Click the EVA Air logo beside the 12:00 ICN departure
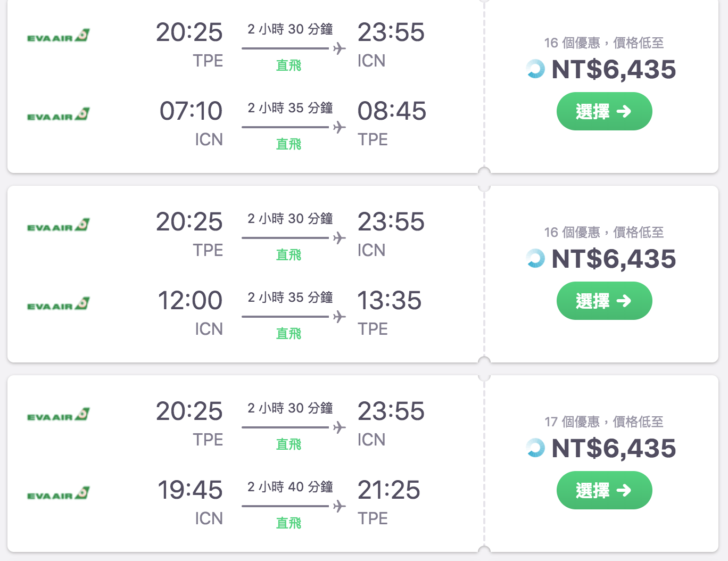The height and width of the screenshot is (561, 728). click(59, 304)
